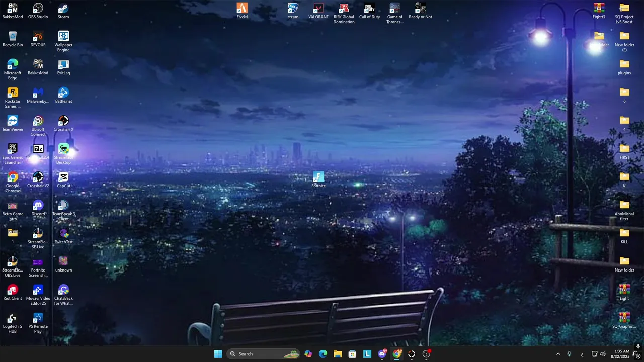644x362 pixels.
Task: Launch Crosshair V2 shortcut
Action: pyautogui.click(x=38, y=180)
